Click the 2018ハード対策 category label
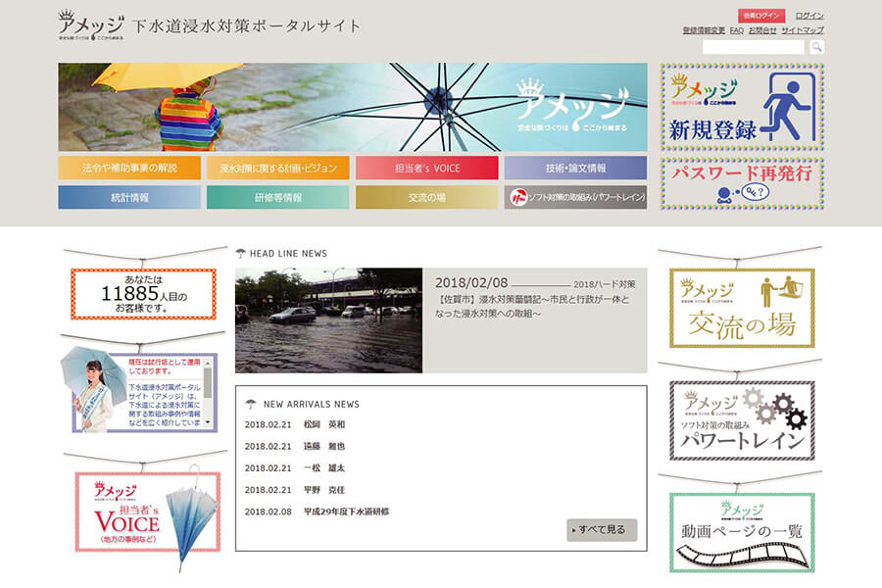882x588 pixels. coord(604,284)
